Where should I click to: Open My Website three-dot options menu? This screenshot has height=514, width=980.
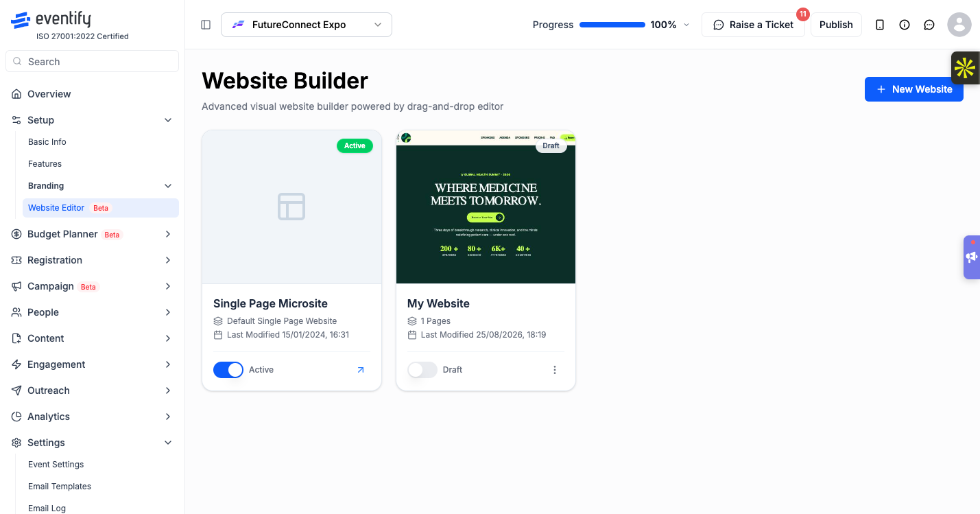pos(555,370)
